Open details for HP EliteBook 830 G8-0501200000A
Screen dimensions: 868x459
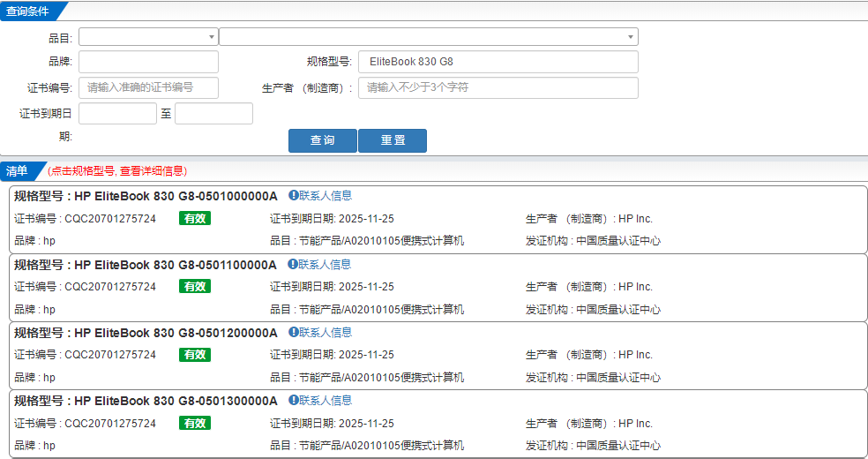176,333
